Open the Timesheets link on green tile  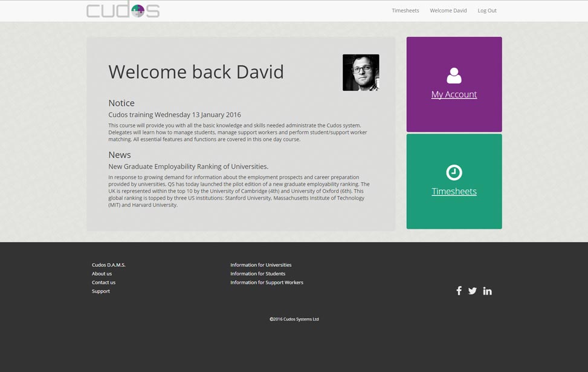click(x=454, y=191)
